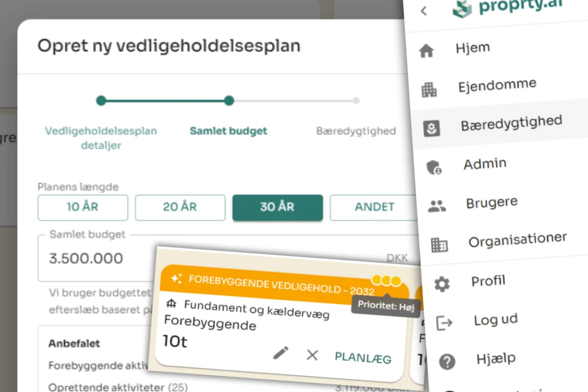
Task: Edit the task with pencil icon
Action: [x=281, y=353]
